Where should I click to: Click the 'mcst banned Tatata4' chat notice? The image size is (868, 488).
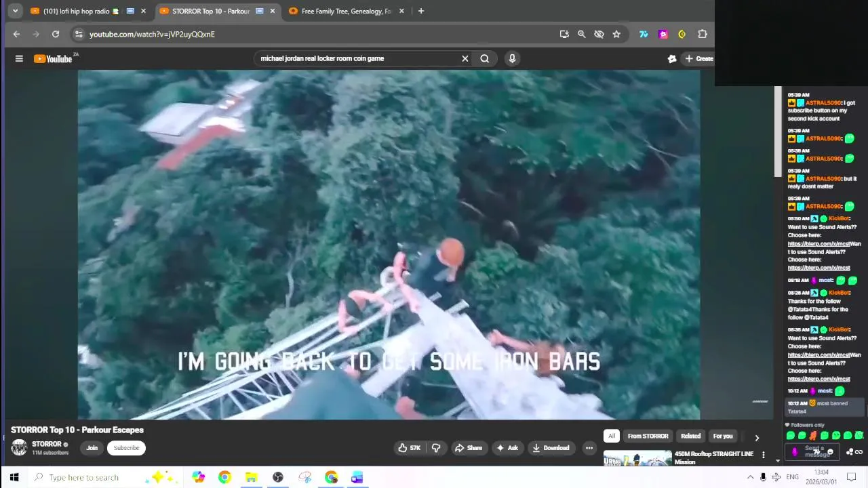pyautogui.click(x=825, y=407)
